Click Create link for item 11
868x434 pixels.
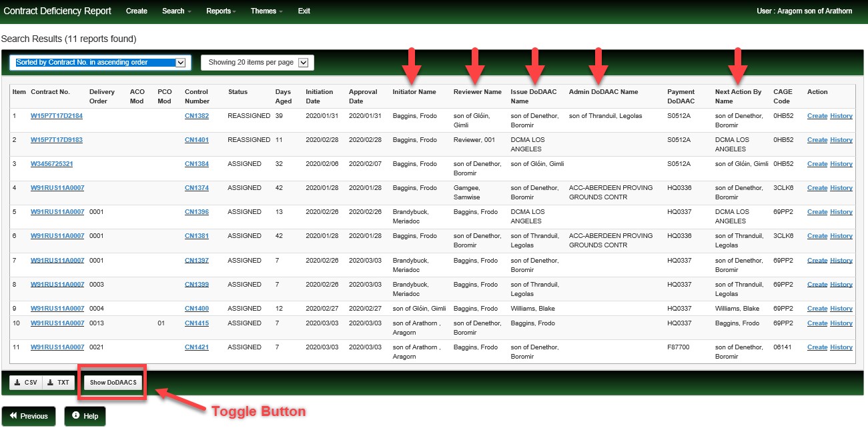(817, 347)
